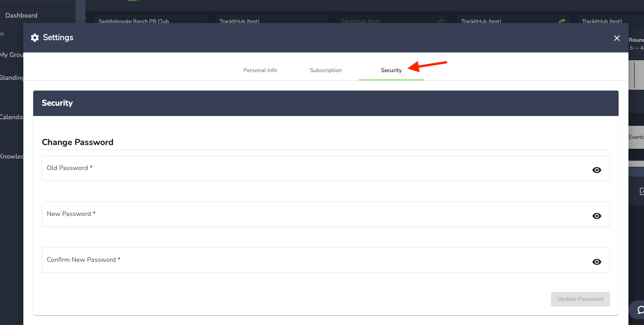Go to Standings in the background sidebar

12,77
